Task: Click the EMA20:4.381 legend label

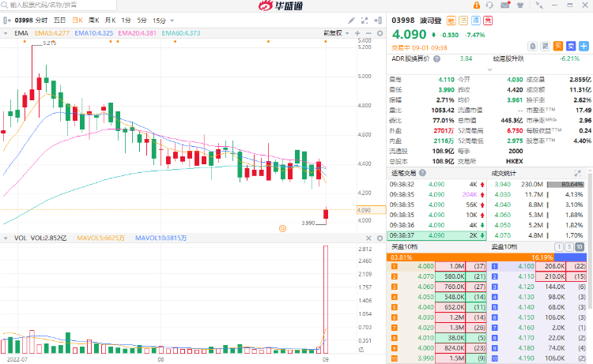Action: pos(138,33)
